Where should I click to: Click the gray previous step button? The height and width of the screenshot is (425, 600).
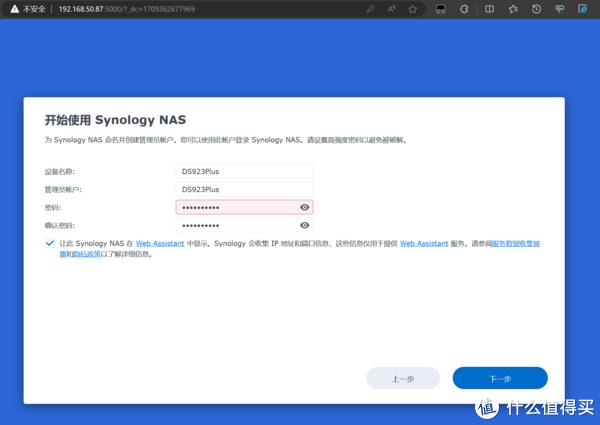coord(403,378)
